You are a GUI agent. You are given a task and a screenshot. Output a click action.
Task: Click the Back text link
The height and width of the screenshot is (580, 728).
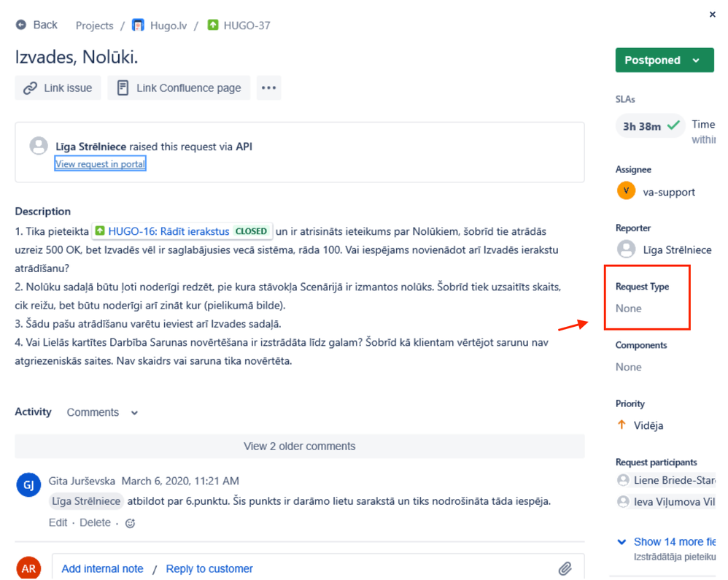point(45,25)
